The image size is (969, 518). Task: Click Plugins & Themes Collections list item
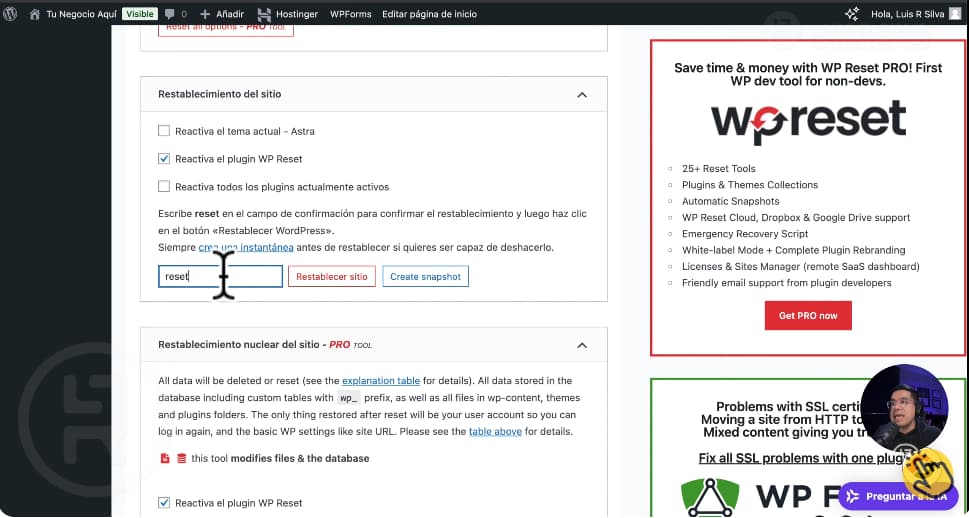(750, 185)
